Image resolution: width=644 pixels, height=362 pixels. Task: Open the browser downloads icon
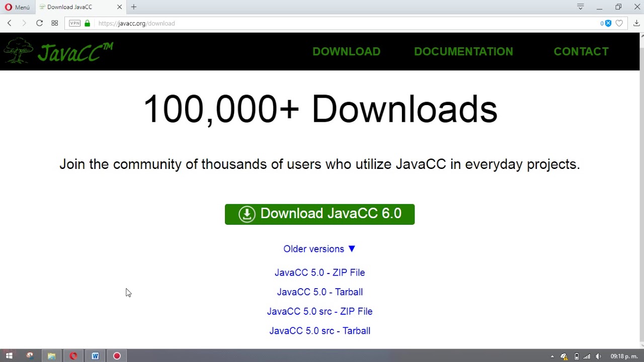(636, 23)
